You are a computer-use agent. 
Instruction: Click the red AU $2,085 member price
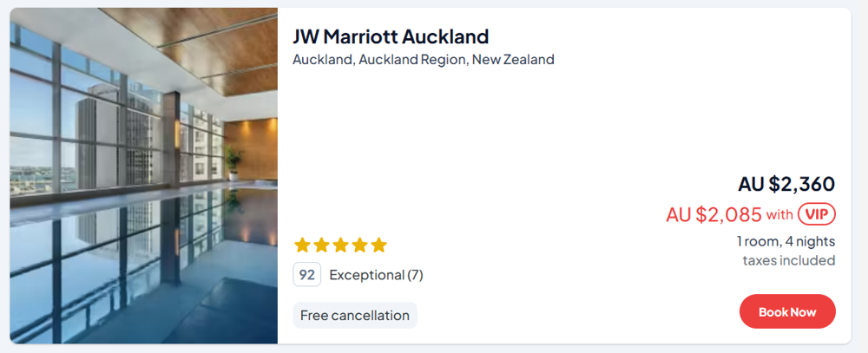pyautogui.click(x=713, y=214)
